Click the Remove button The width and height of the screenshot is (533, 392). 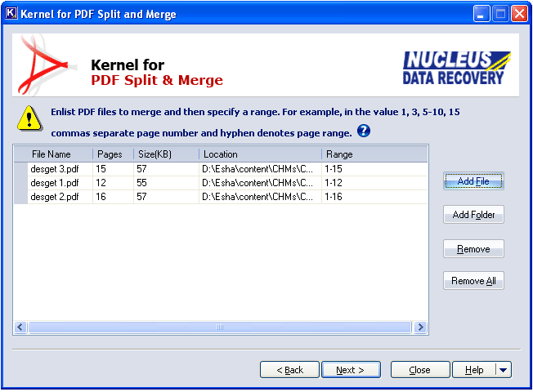tap(473, 249)
